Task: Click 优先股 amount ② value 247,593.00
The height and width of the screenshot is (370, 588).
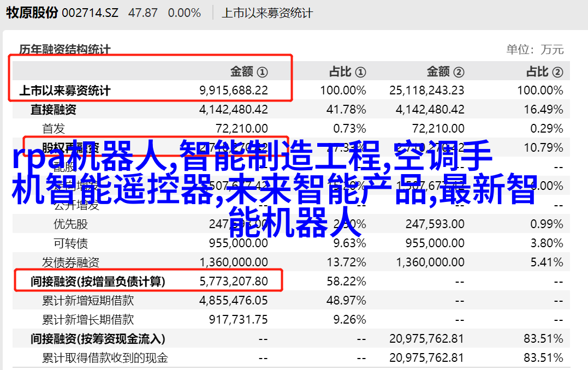Action: [x=435, y=224]
